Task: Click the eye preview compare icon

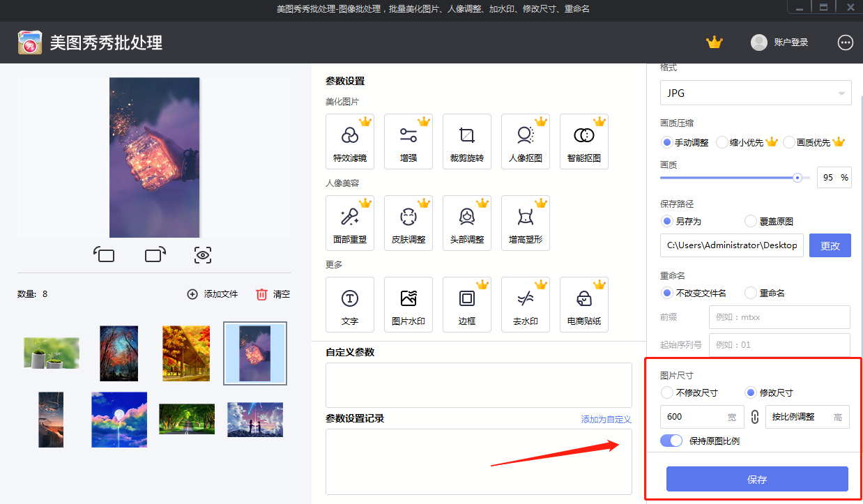Action: click(x=203, y=255)
